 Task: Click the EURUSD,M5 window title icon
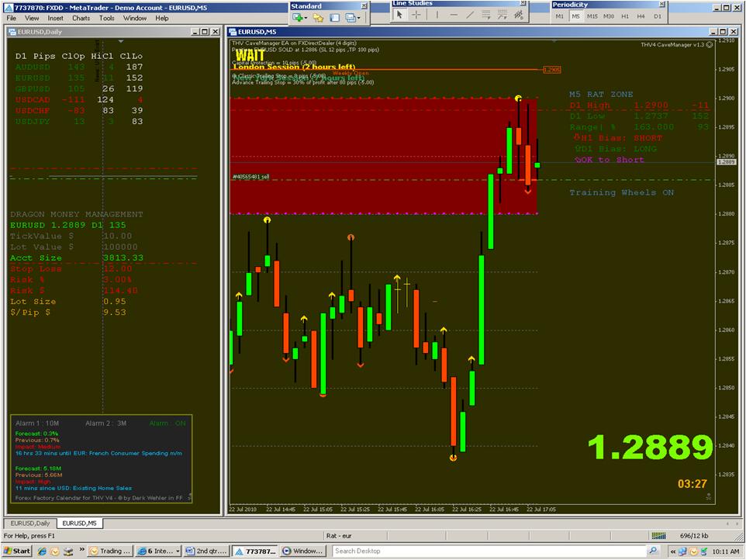click(233, 32)
